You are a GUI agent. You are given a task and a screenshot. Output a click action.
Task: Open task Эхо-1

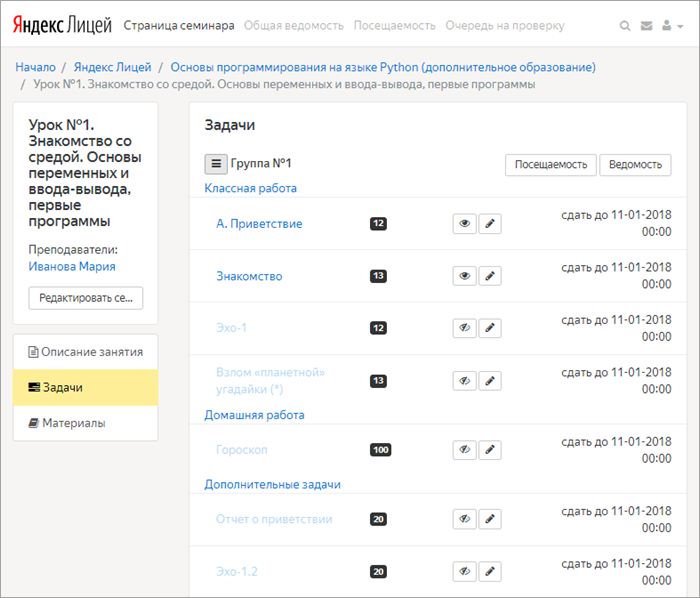coord(231,328)
